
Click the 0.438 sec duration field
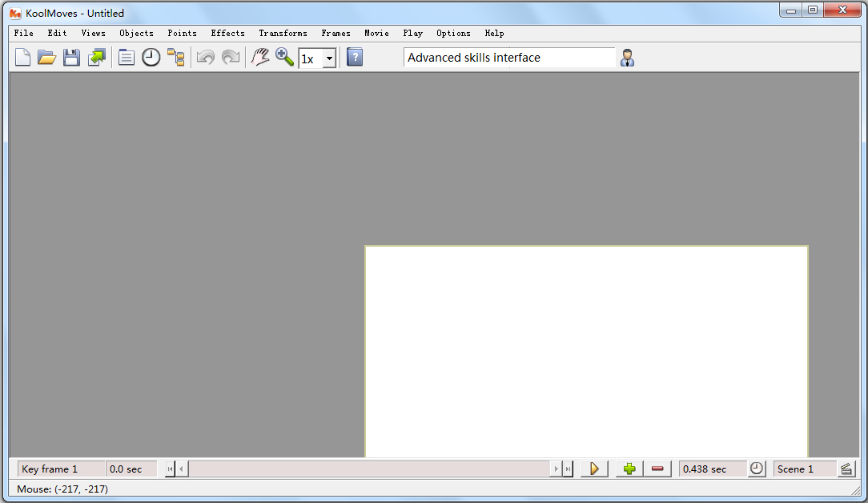point(713,469)
